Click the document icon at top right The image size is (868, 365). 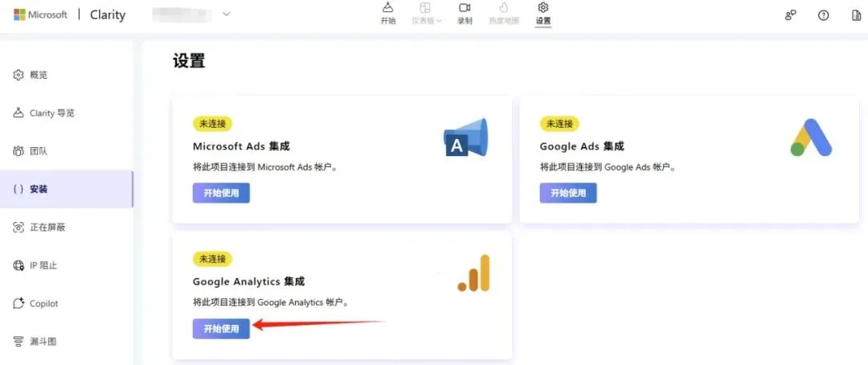click(856, 15)
